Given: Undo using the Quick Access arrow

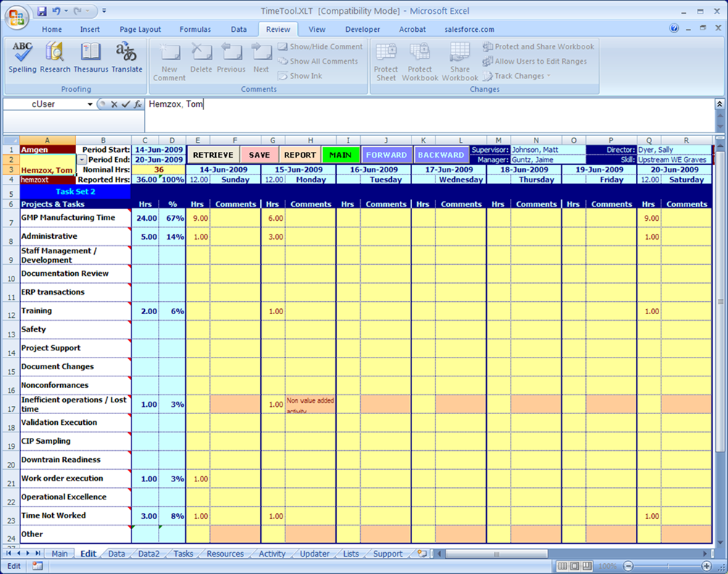Looking at the screenshot, I should tap(57, 11).
